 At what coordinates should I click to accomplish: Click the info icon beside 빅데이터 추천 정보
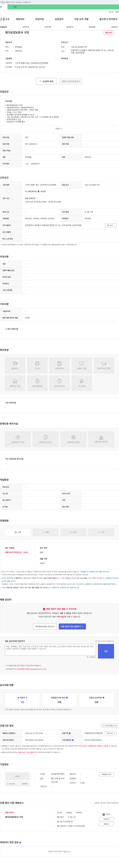[x=20, y=843]
